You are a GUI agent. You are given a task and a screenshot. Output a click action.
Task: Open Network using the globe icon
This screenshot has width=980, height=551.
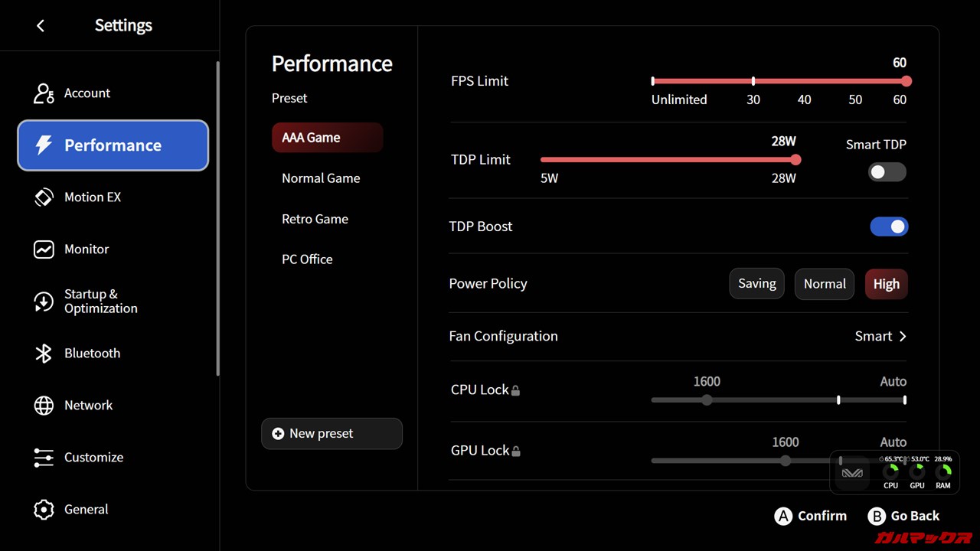[44, 406]
